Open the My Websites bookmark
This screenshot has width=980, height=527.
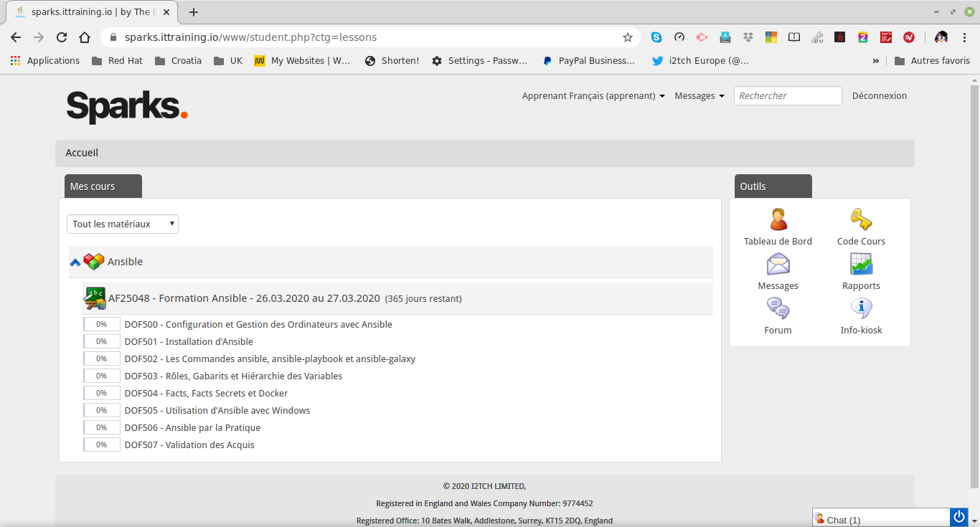pos(302,61)
